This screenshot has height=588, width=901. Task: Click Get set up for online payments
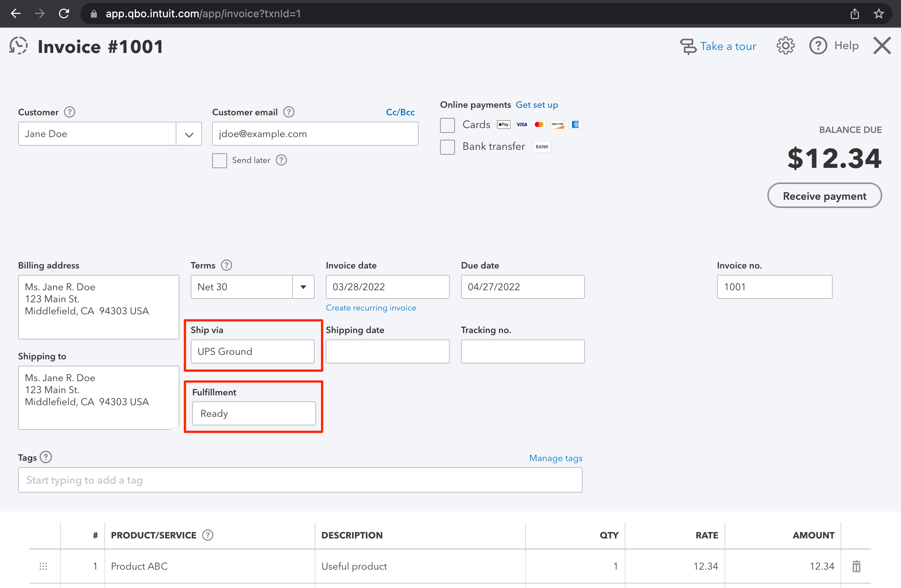(x=537, y=105)
